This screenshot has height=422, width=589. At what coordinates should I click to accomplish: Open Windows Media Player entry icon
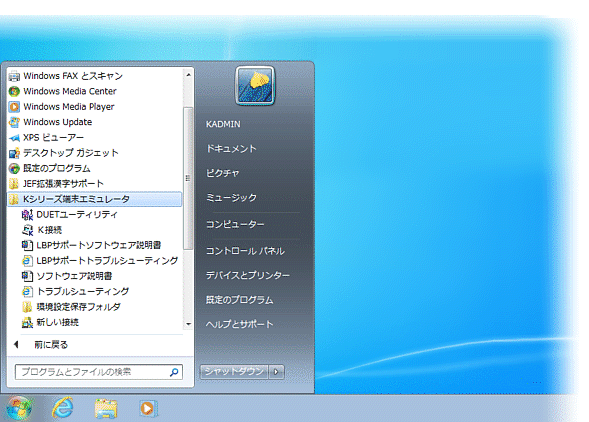pos(14,107)
